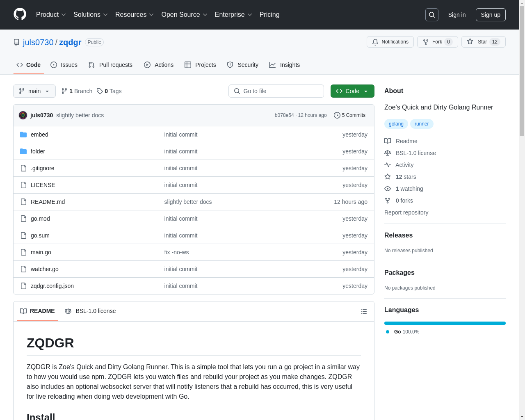Click the Go language color dot
This screenshot has width=525, height=420.
coord(388,332)
